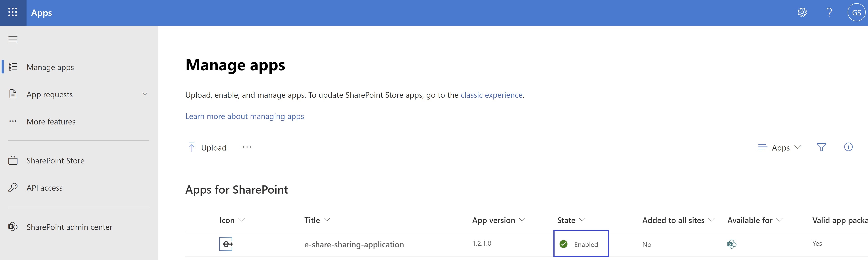Click the SharePoint Store bag icon
The height and width of the screenshot is (260, 868).
(x=13, y=160)
